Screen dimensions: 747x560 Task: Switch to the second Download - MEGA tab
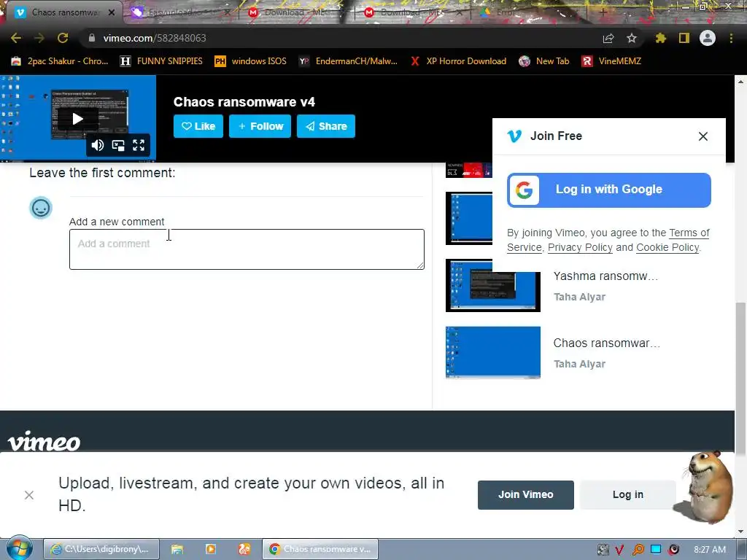tap(411, 12)
